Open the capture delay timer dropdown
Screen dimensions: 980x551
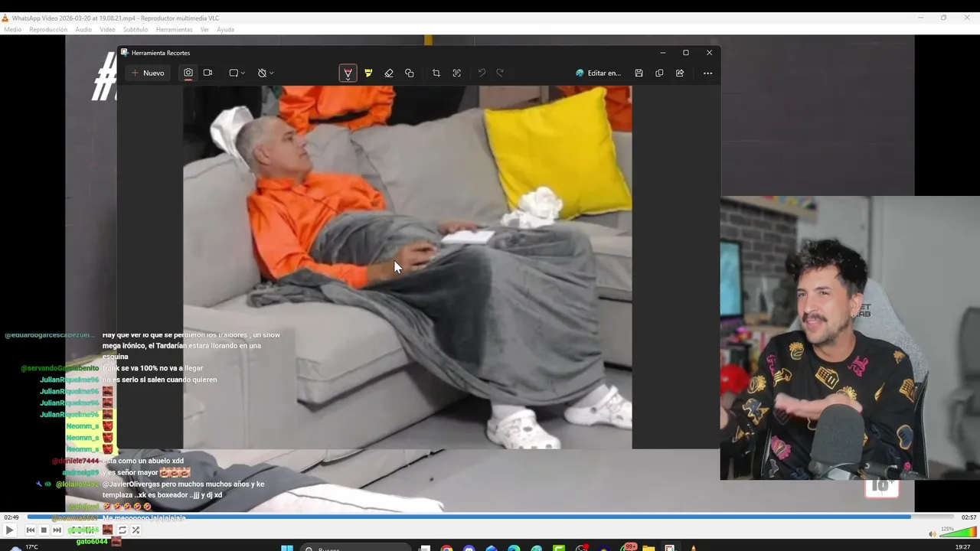tap(266, 73)
